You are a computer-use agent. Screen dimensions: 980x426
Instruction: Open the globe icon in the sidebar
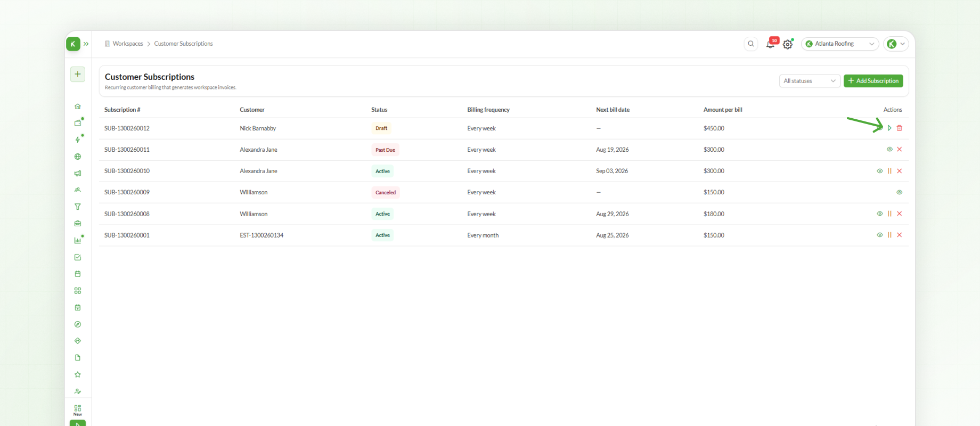78,157
